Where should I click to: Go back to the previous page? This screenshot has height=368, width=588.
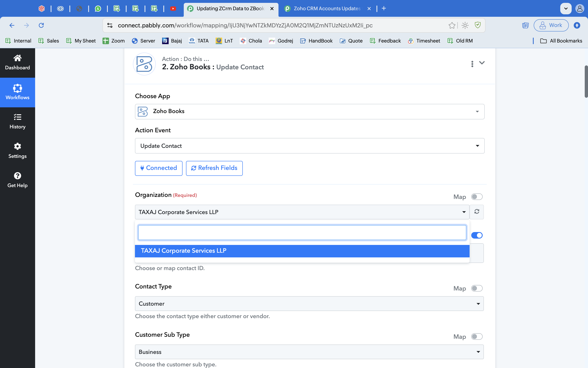[x=12, y=25]
